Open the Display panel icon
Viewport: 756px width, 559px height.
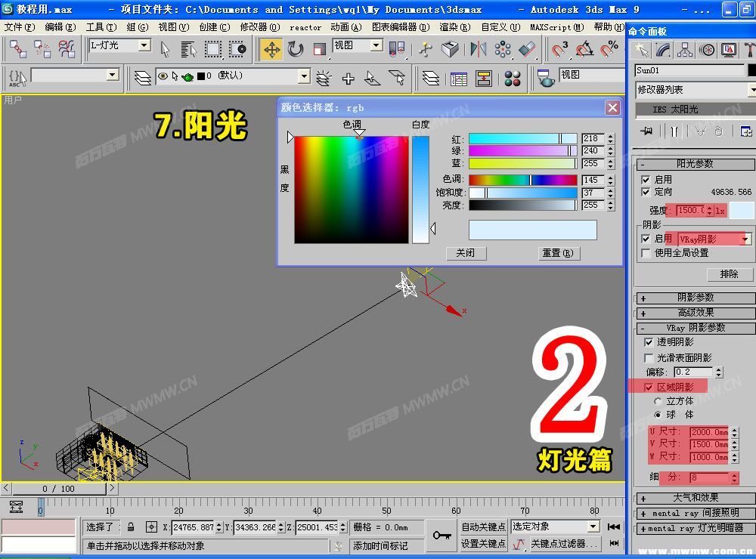point(729,50)
